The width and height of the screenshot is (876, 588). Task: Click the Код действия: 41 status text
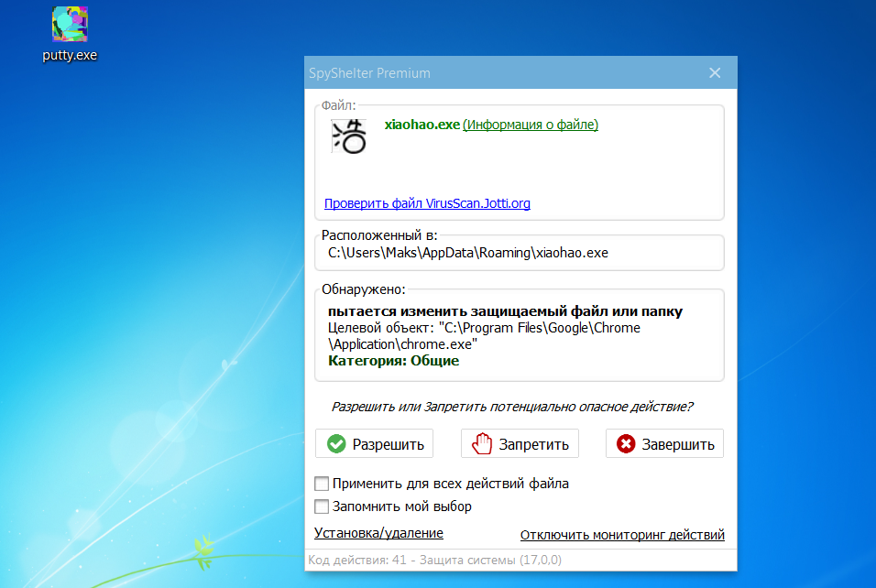click(x=434, y=561)
